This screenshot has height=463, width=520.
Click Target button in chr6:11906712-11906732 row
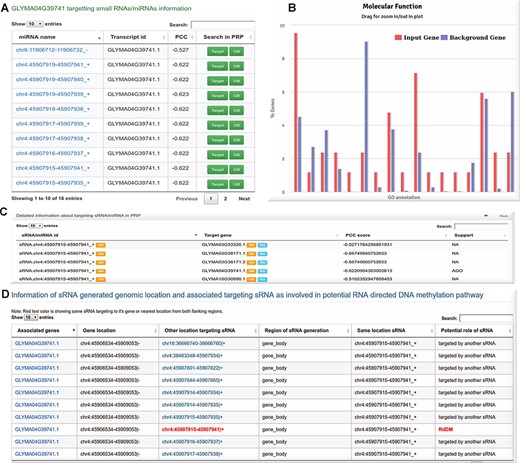217,51
